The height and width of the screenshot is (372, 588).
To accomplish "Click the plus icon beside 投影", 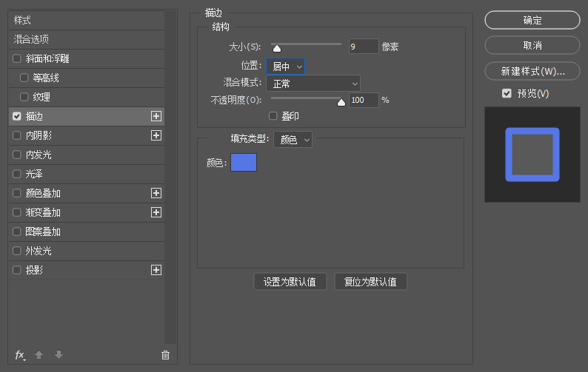I will [x=156, y=270].
